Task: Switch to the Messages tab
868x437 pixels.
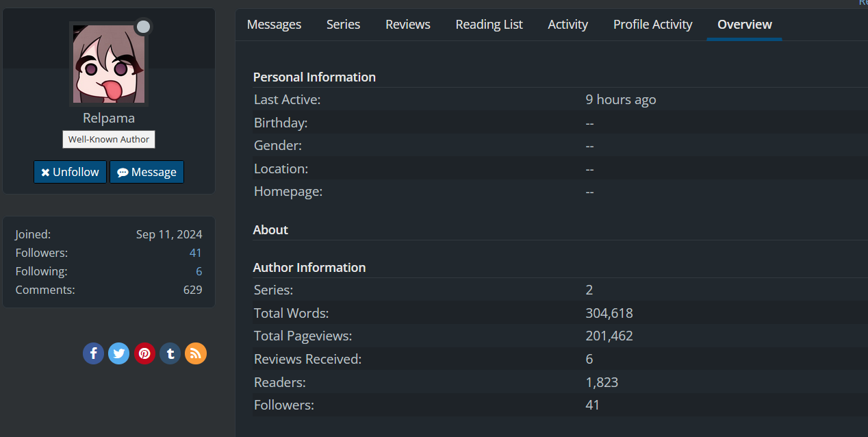Action: (x=274, y=25)
